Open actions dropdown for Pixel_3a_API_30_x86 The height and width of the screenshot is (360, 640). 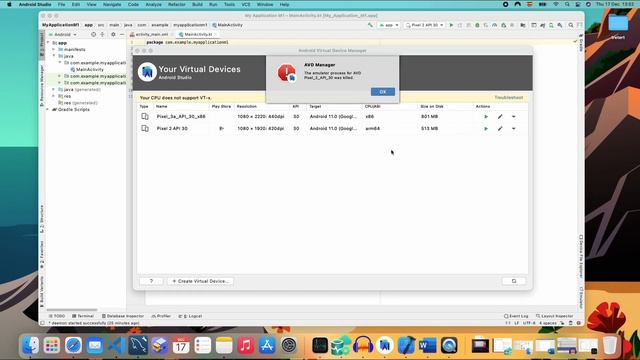[513, 117]
